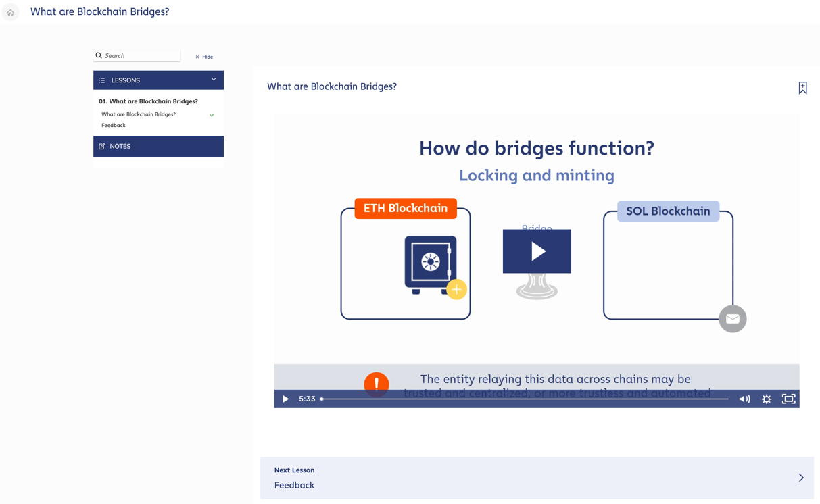This screenshot has width=820, height=504.
Task: Toggle completion checkmark for Blockchain Bridges lesson
Action: [212, 115]
